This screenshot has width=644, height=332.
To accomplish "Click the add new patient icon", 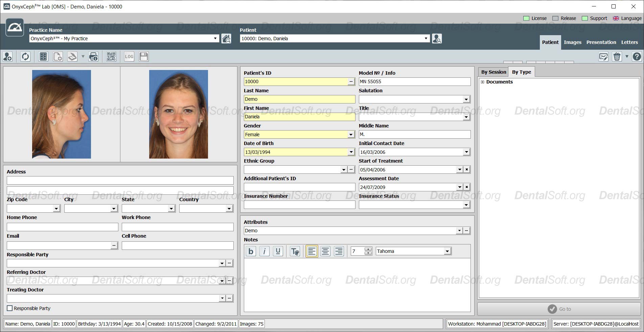I will click(8, 56).
